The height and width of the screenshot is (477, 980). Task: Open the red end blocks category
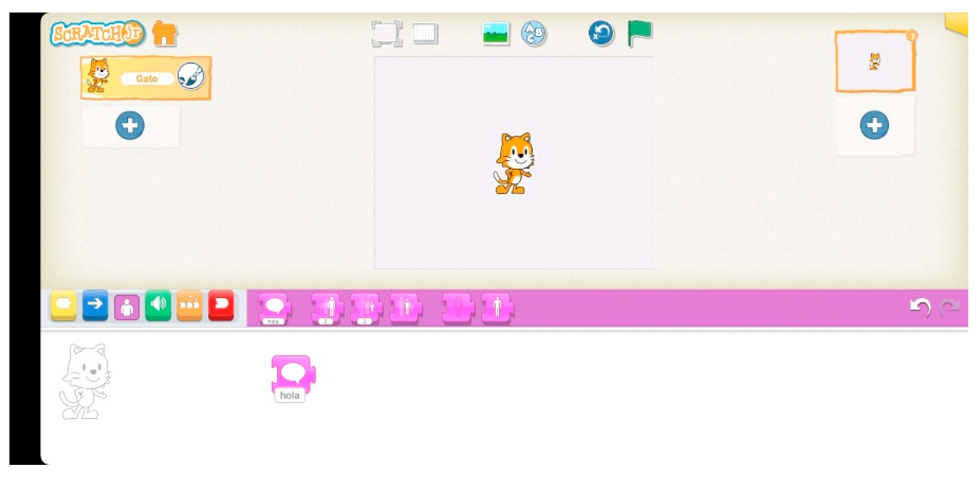tap(221, 305)
